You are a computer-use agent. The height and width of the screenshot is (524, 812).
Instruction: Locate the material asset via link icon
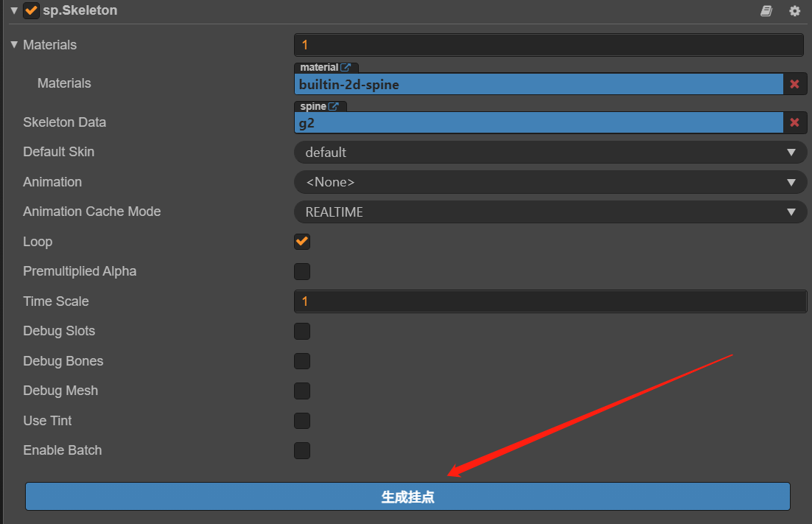point(346,67)
